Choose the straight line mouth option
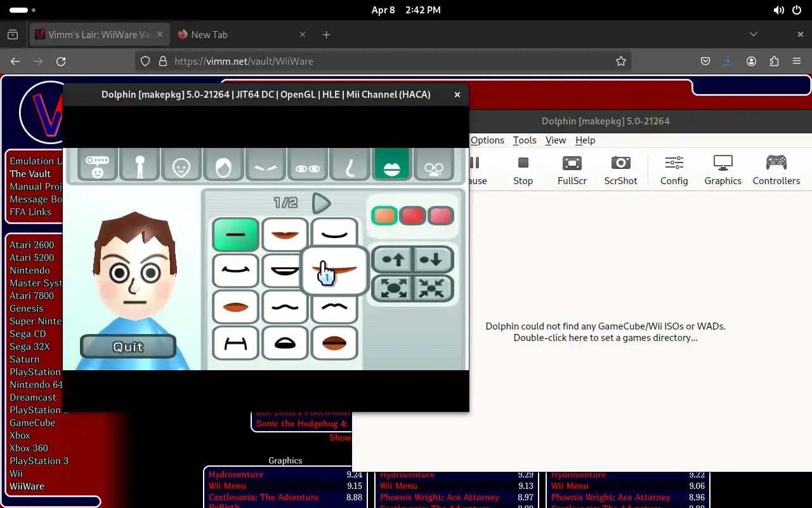 235,234
